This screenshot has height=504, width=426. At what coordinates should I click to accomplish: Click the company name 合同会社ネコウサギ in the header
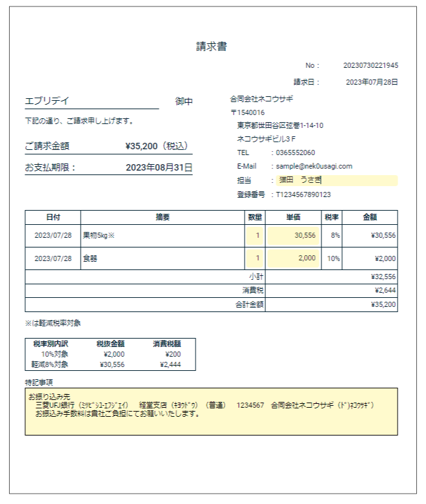point(261,100)
